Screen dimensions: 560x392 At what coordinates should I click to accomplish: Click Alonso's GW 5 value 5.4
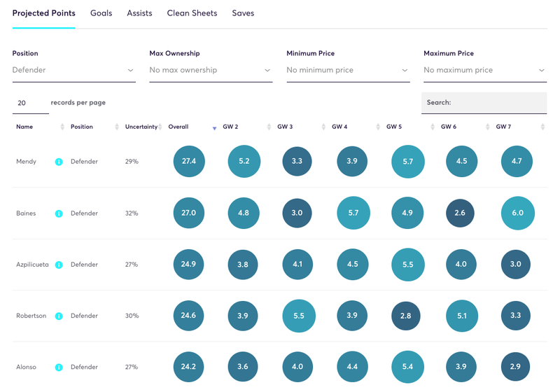coord(408,367)
